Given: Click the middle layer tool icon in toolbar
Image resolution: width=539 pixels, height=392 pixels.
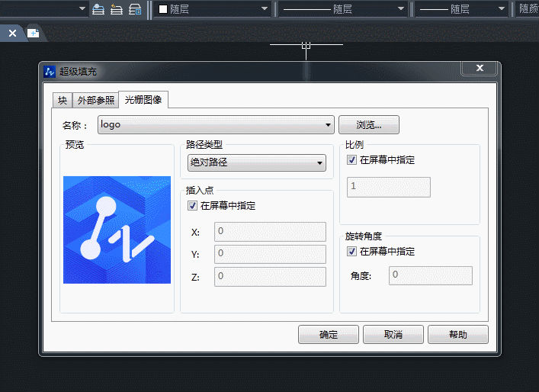Looking at the screenshot, I should [x=116, y=9].
